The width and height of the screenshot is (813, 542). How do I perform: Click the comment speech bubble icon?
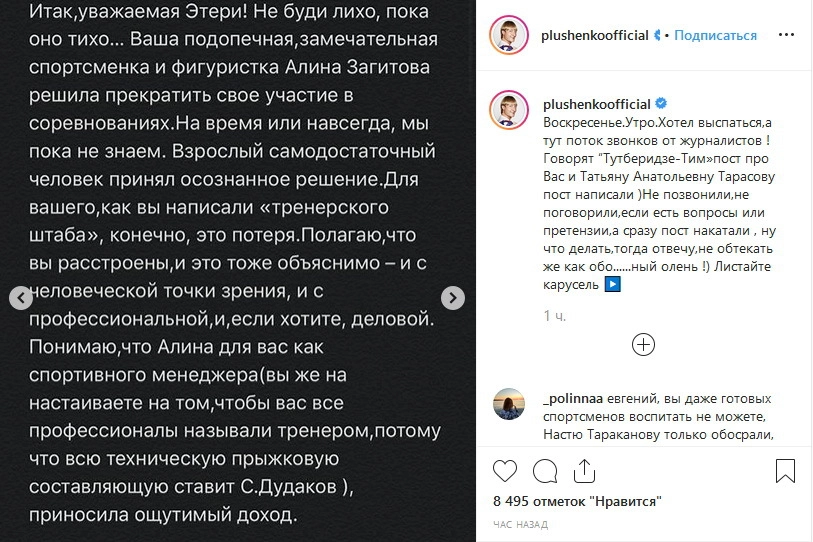pyautogui.click(x=545, y=471)
